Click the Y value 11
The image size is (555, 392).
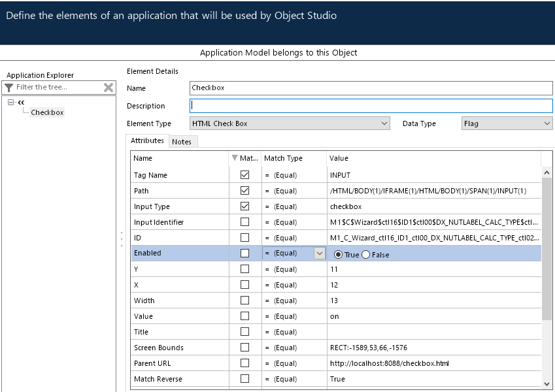tap(334, 269)
